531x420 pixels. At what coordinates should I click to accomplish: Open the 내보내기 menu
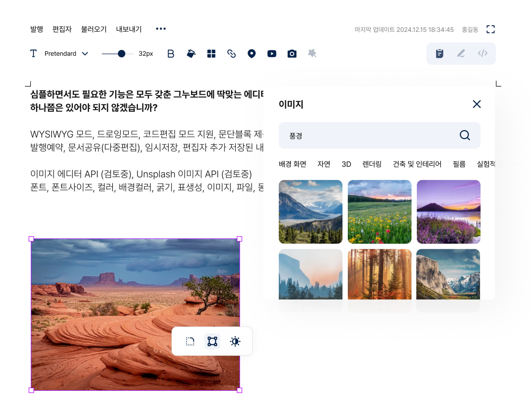click(x=129, y=29)
